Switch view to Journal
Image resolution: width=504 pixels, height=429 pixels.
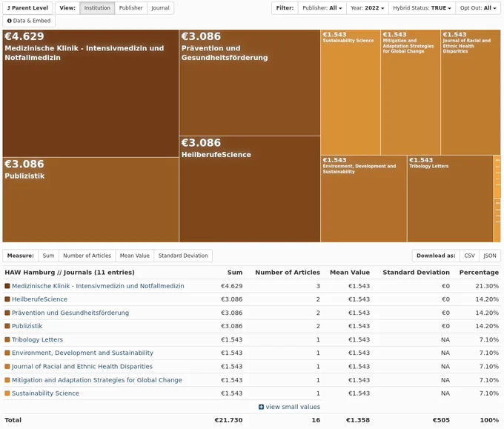pyautogui.click(x=160, y=7)
